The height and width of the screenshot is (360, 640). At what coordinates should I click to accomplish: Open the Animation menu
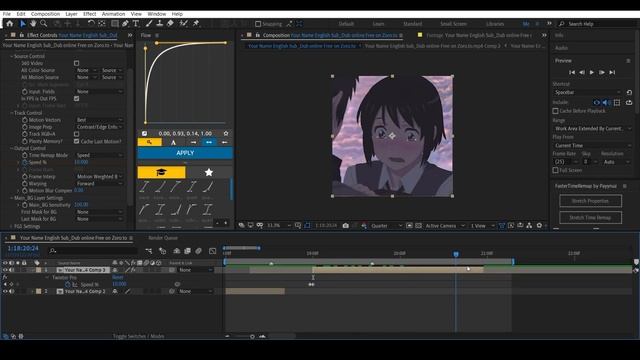[x=113, y=14]
